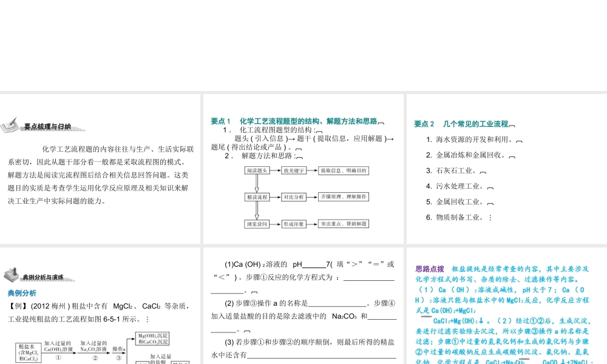
Task: Open the slide listing 几个常见的工业流程
Action: 507,169
